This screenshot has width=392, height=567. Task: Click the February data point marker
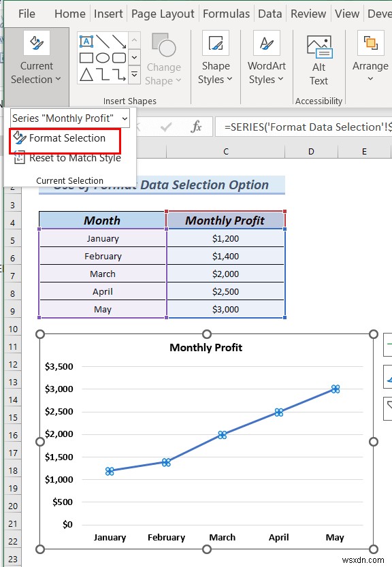tap(166, 462)
